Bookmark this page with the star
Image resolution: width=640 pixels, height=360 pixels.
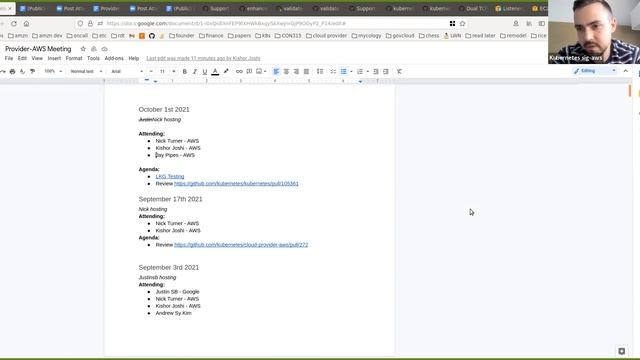462,24
